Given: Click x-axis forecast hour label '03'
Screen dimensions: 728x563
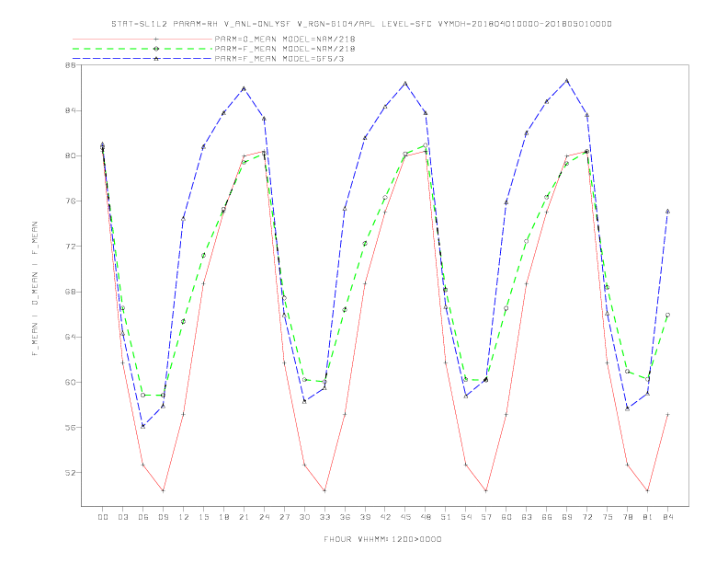Looking at the screenshot, I should pyautogui.click(x=123, y=517).
